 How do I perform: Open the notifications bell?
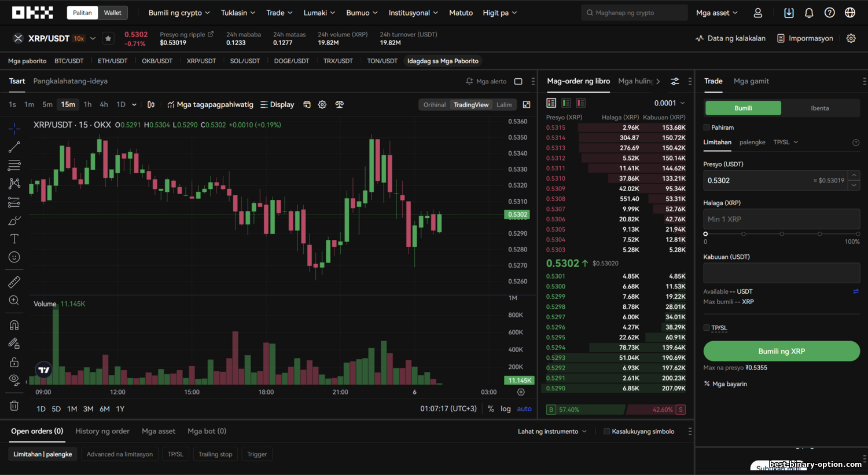[809, 13]
